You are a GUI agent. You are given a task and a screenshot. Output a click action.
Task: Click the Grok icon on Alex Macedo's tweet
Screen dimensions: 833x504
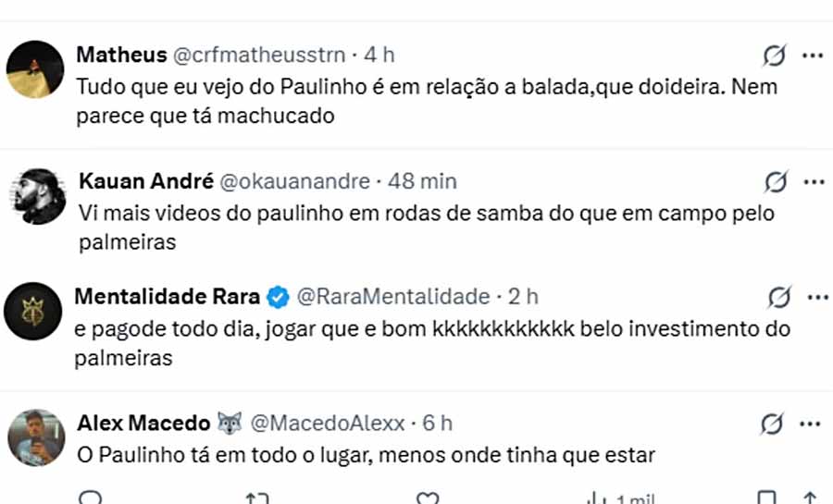(x=771, y=424)
